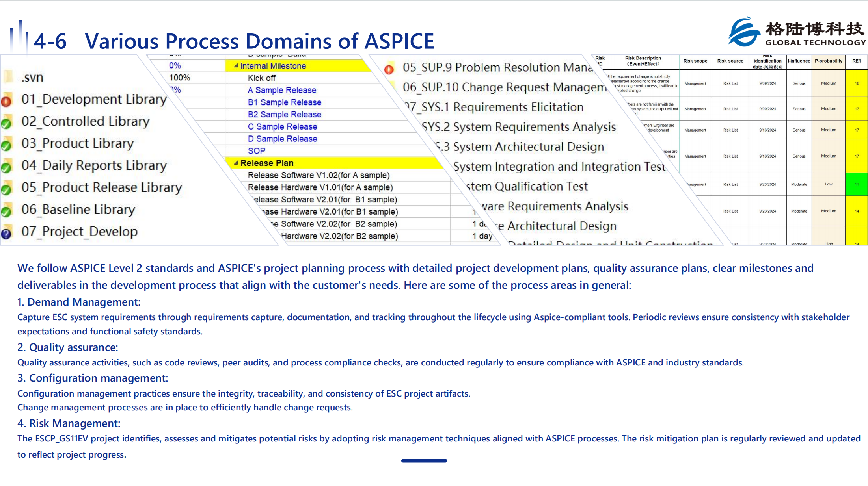Click the blue slide indicator bar at bottom

(x=424, y=460)
